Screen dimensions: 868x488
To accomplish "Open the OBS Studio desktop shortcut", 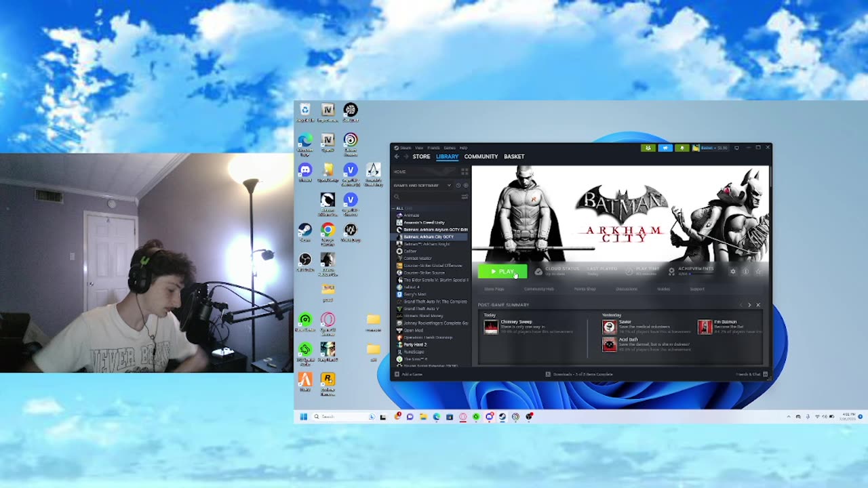I will (x=305, y=262).
